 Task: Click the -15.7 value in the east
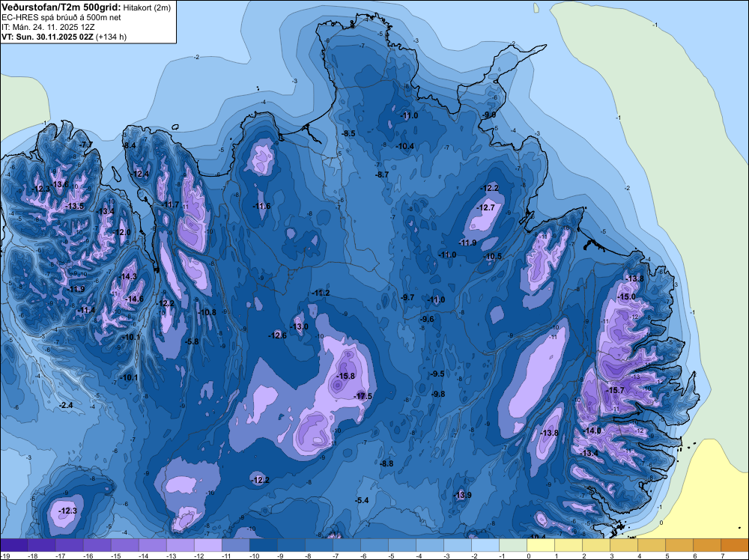coord(615,391)
